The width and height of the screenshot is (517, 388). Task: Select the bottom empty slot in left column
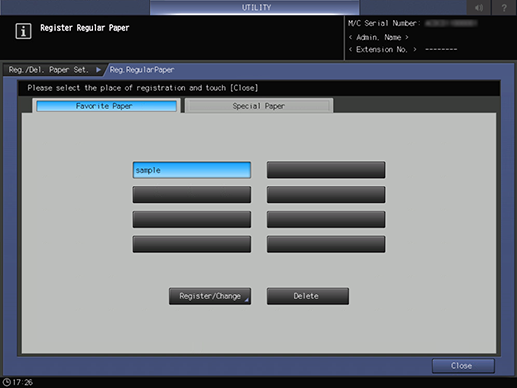[192, 244]
